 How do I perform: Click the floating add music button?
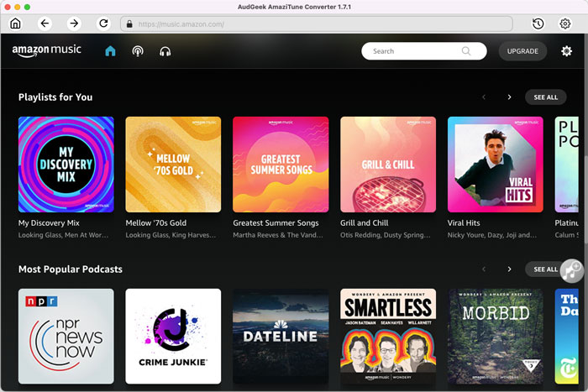click(x=572, y=270)
